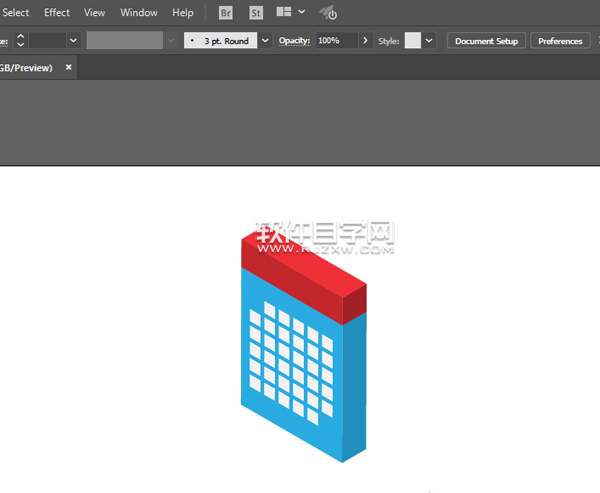Open the Help menu
600x493 pixels.
pyautogui.click(x=183, y=13)
